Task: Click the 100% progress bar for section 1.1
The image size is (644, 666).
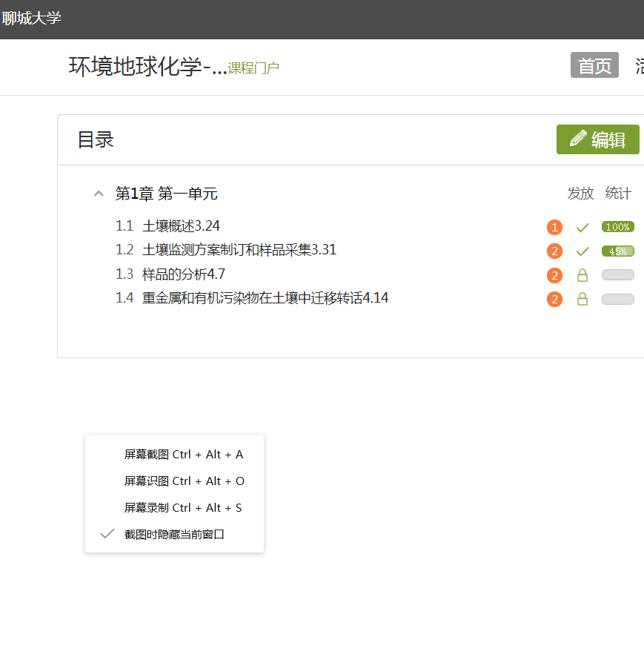Action: coord(617,227)
